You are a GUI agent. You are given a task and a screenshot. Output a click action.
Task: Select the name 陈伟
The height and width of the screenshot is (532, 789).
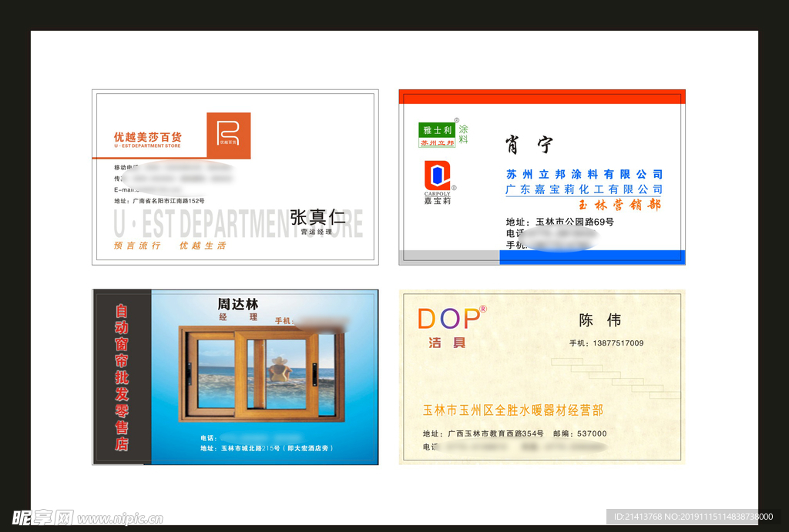tap(599, 320)
